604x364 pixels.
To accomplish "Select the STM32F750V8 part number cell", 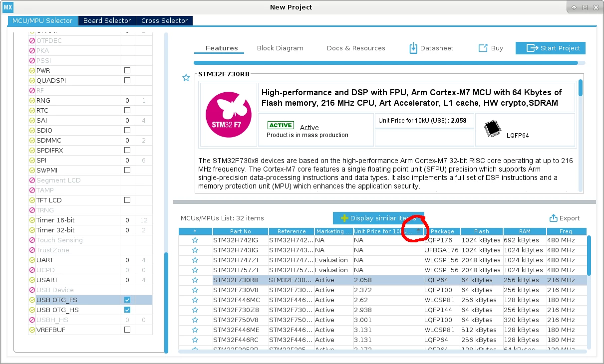I will coord(241,320).
